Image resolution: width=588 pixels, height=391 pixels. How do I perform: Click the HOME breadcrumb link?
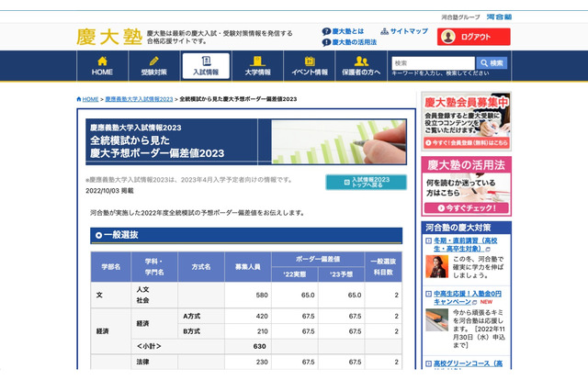[x=90, y=99]
